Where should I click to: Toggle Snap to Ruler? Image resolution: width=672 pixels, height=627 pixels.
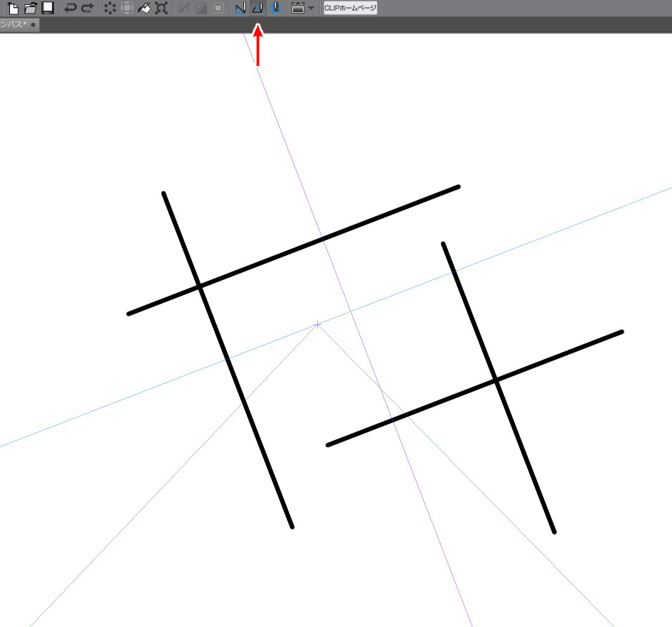tap(240, 8)
